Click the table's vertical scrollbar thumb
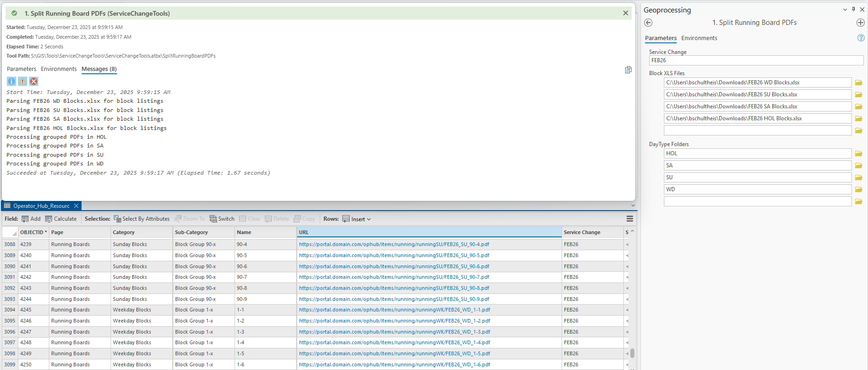The image size is (868, 370). coord(632,353)
